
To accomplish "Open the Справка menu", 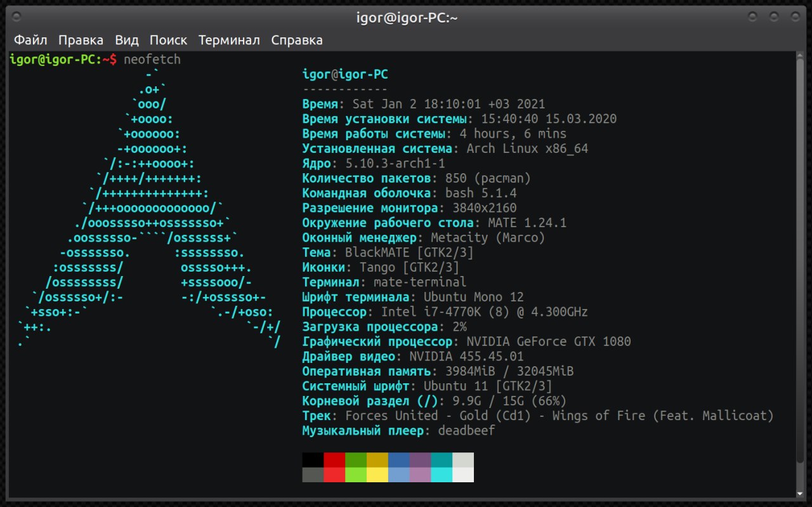I will [x=297, y=41].
